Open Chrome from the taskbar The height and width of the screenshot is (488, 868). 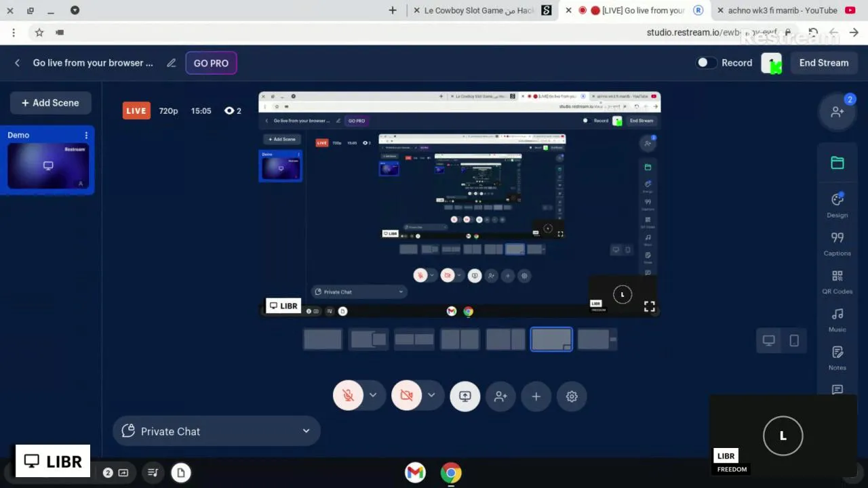click(451, 472)
